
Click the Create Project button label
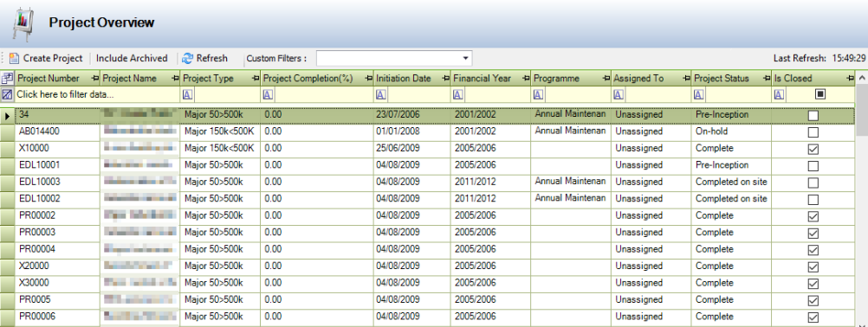point(53,58)
